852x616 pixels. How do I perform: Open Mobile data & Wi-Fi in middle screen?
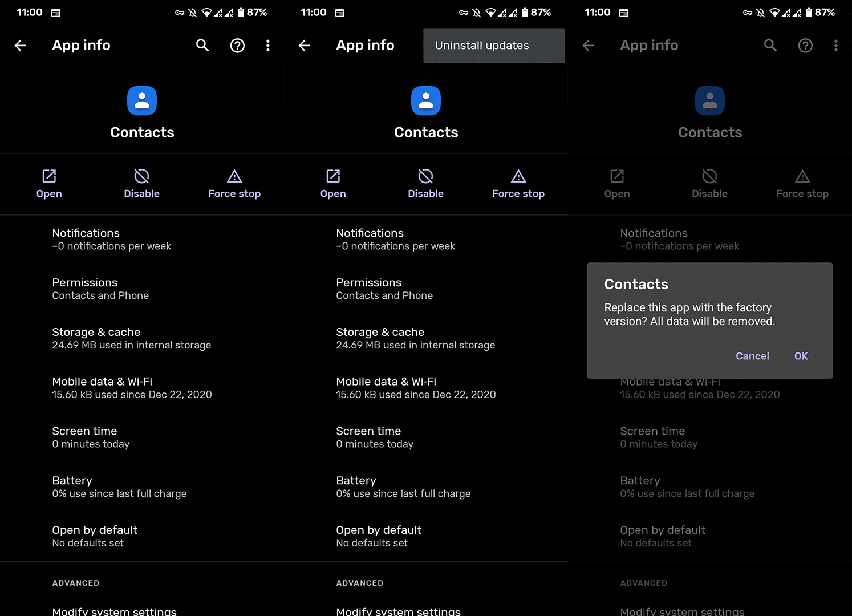click(x=426, y=388)
